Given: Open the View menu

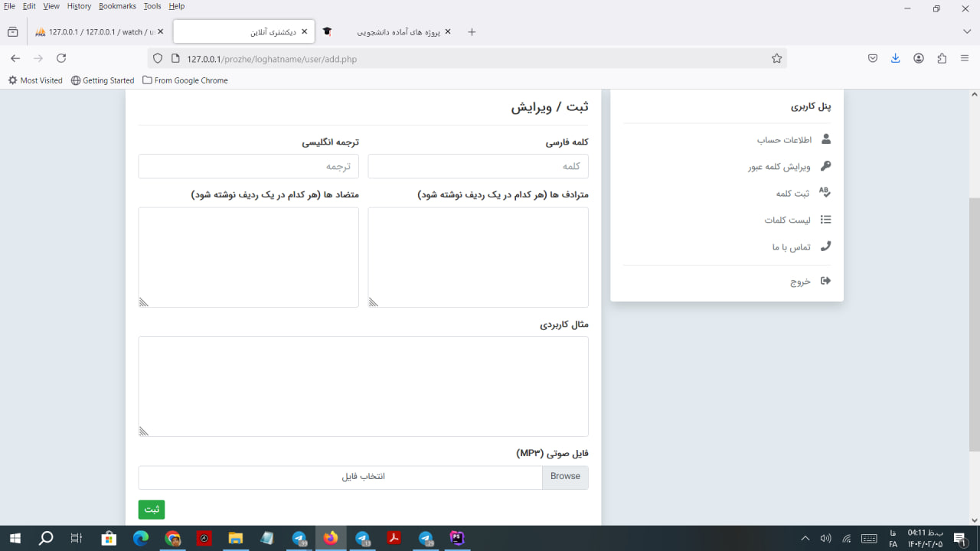Looking at the screenshot, I should (x=51, y=6).
